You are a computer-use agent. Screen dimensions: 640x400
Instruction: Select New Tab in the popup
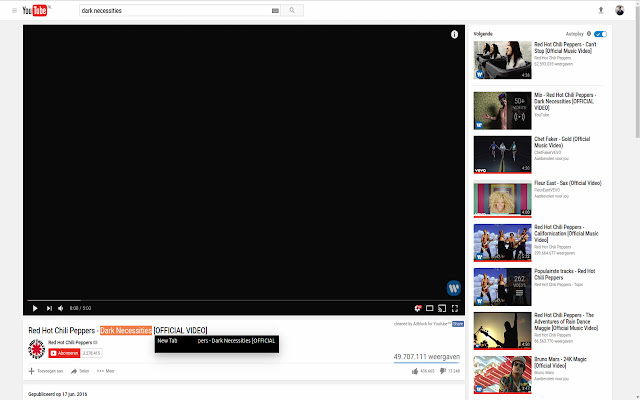[x=167, y=341]
